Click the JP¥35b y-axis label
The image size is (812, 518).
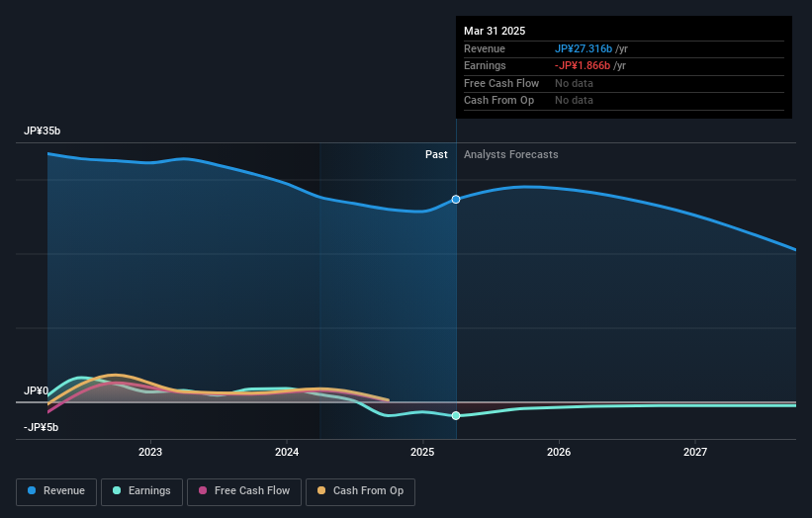(x=42, y=130)
